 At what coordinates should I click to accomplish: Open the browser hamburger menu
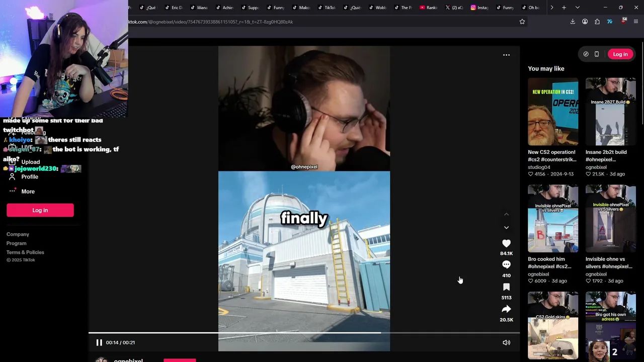pos(636,22)
